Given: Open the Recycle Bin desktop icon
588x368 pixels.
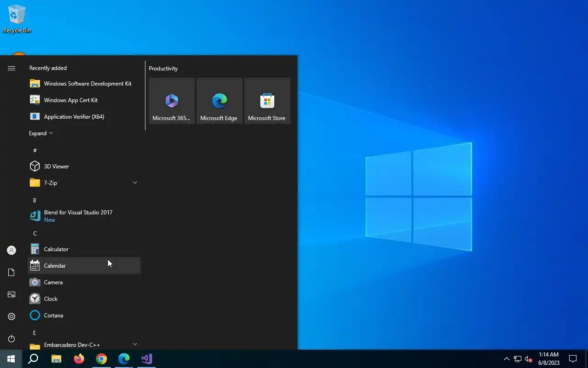Looking at the screenshot, I should (17, 19).
